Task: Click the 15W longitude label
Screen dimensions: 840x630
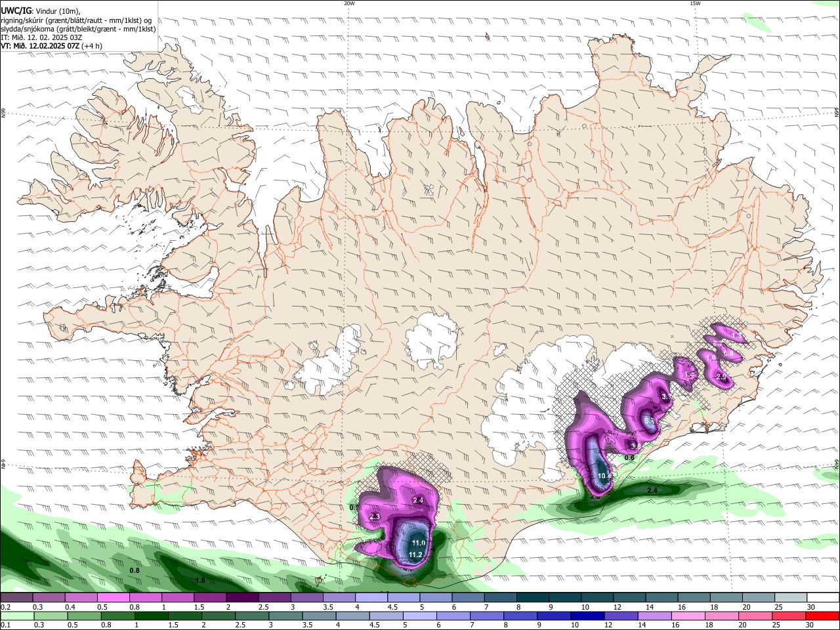Action: (694, 3)
